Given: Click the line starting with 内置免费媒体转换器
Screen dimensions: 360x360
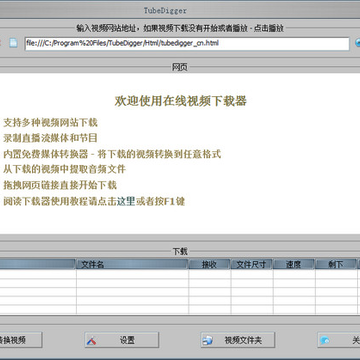Looking at the screenshot, I should pos(112,154).
